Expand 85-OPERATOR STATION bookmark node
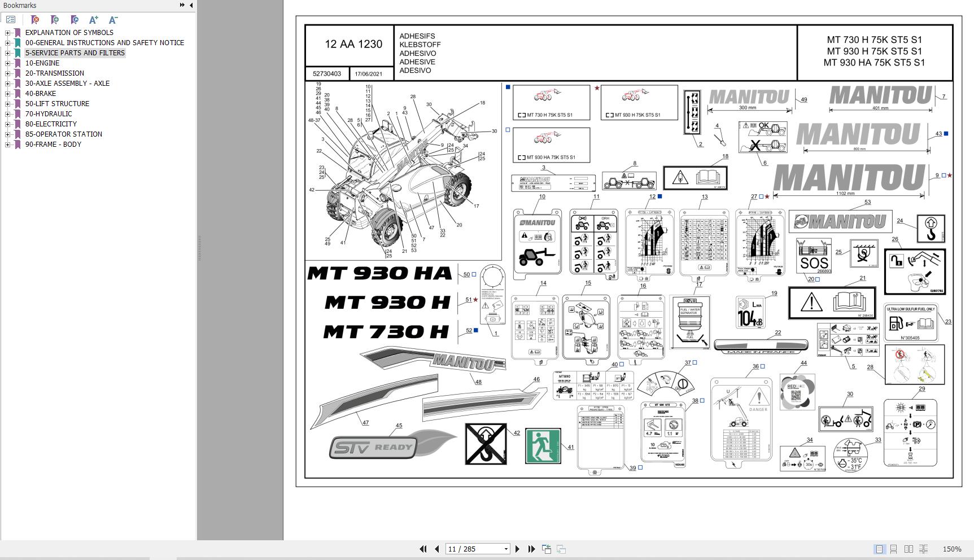 pos(8,134)
